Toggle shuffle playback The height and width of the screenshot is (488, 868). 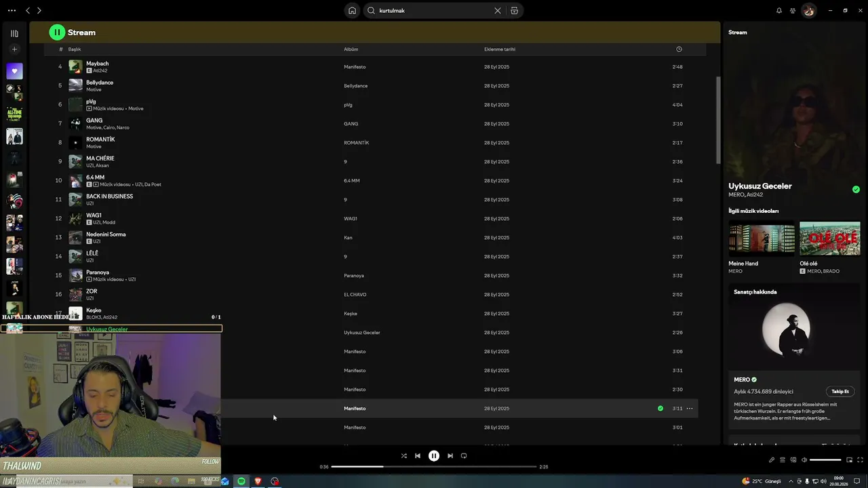click(404, 456)
